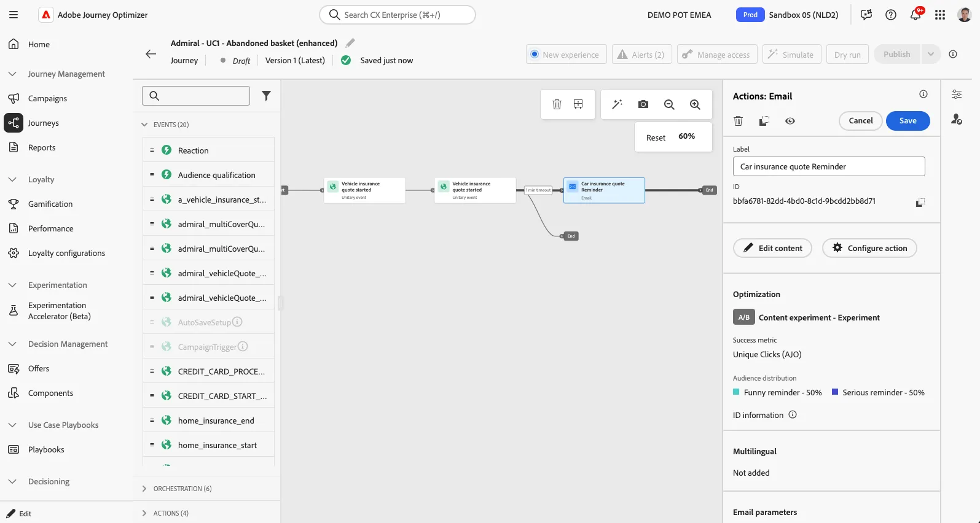The image size is (980, 523).
Task: Zoom in on the journey canvas
Action: pos(695,104)
